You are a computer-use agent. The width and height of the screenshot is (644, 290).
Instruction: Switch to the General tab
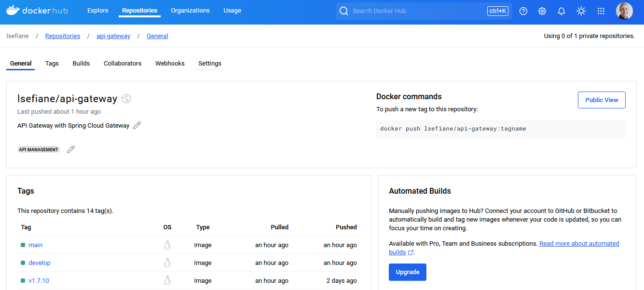point(21,64)
